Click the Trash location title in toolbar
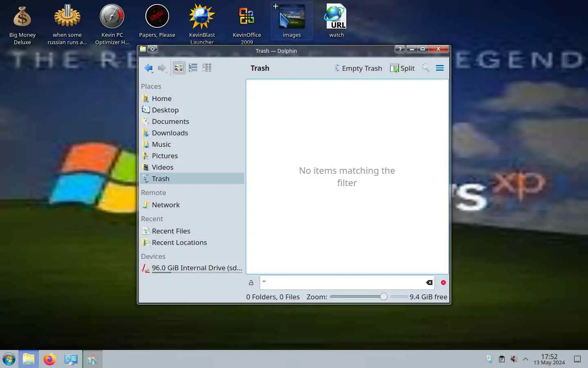 tap(260, 68)
